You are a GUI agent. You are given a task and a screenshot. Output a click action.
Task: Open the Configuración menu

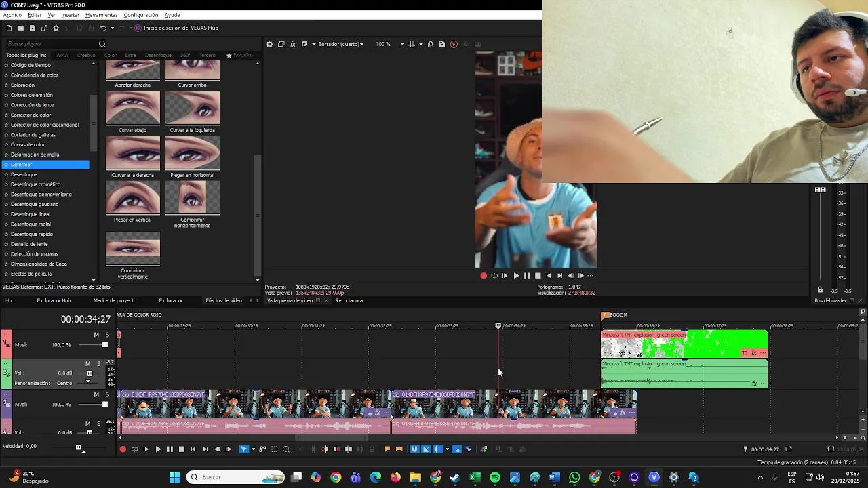[x=141, y=15]
